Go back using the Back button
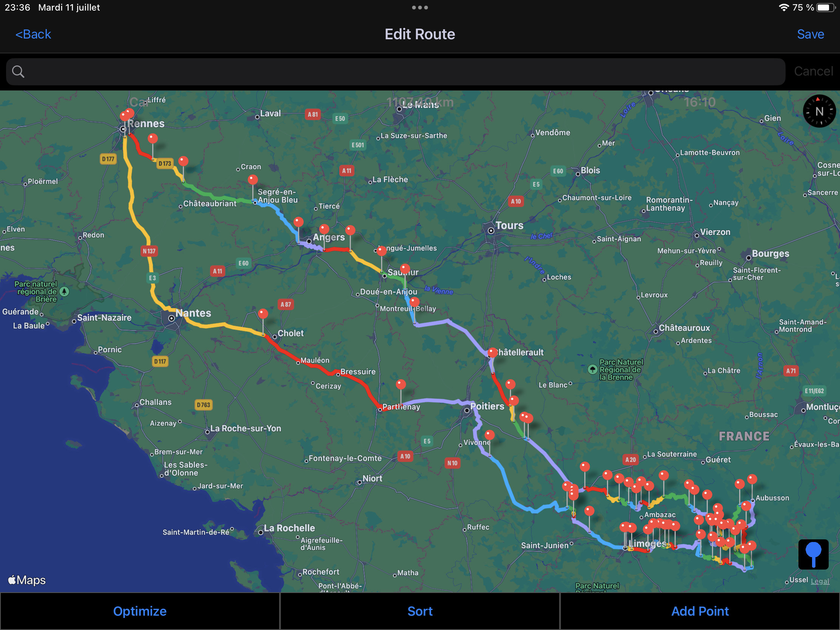This screenshot has width=840, height=630. [33, 34]
